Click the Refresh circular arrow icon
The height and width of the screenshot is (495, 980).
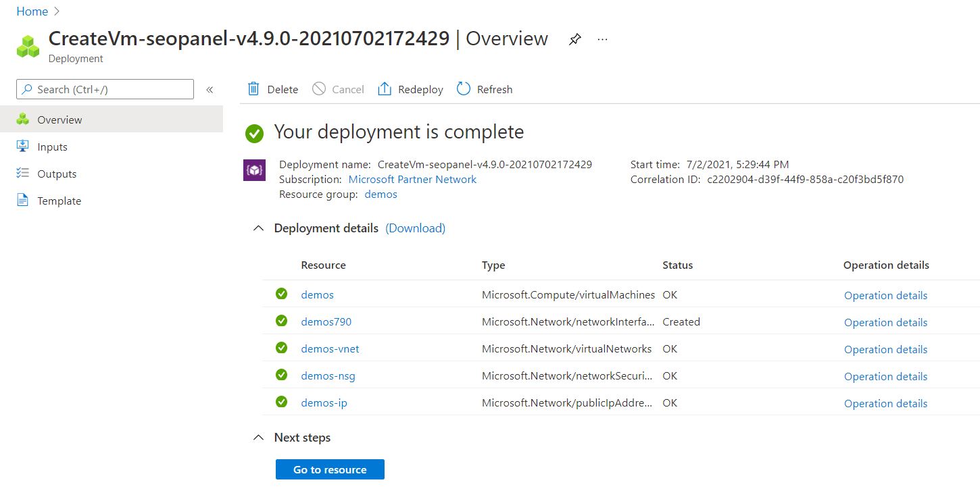pyautogui.click(x=463, y=89)
